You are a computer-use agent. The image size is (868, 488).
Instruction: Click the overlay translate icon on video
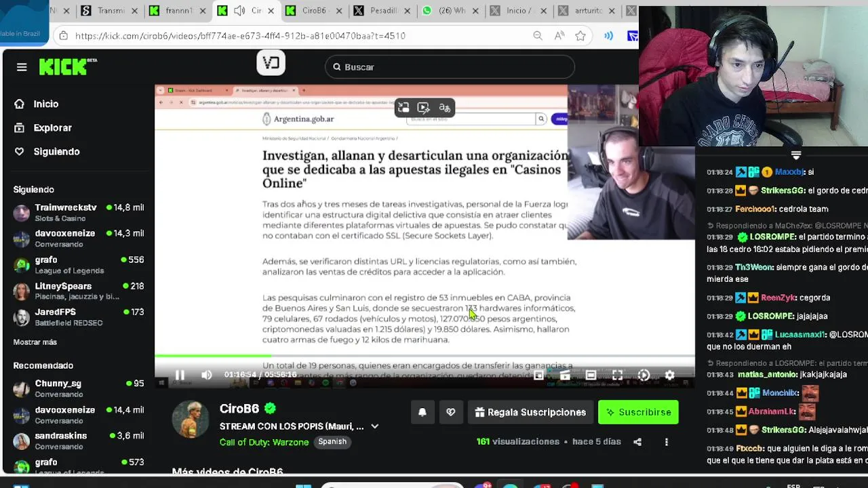444,108
